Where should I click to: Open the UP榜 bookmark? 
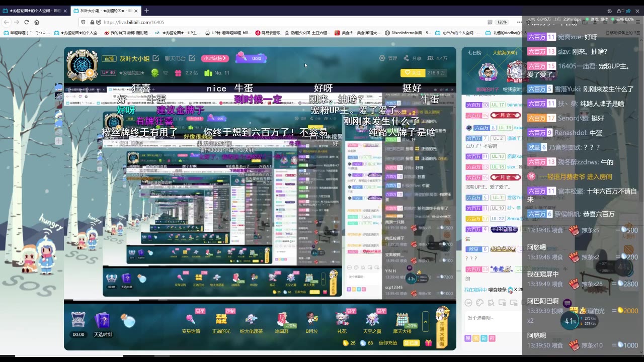[x=228, y=33]
